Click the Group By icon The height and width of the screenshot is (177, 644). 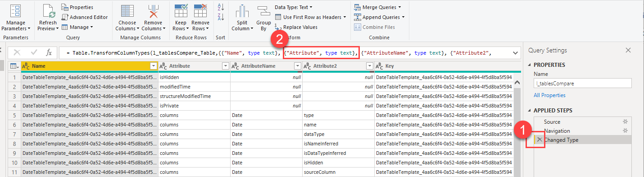coord(263,11)
